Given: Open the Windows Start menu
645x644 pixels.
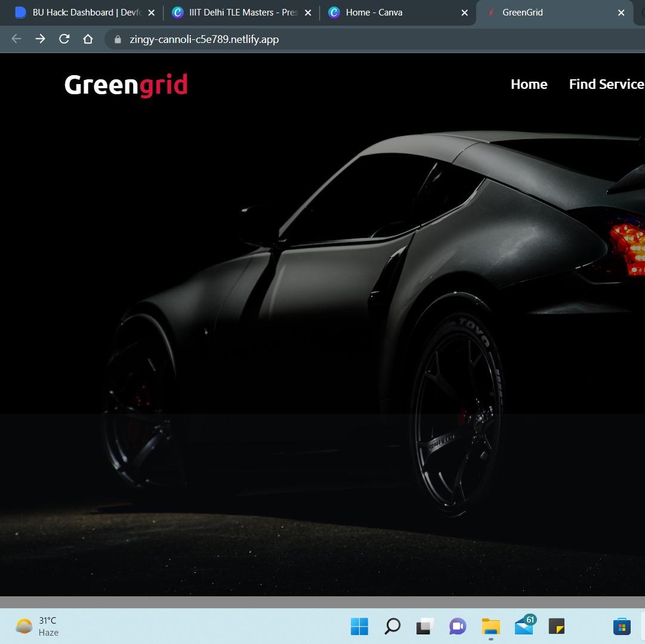Looking at the screenshot, I should (359, 626).
